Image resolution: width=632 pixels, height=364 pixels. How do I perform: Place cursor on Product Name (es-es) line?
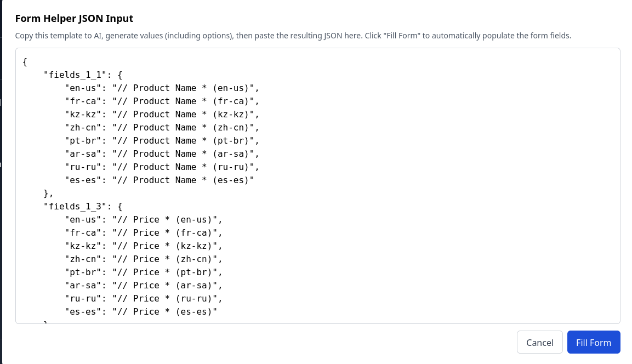point(159,180)
